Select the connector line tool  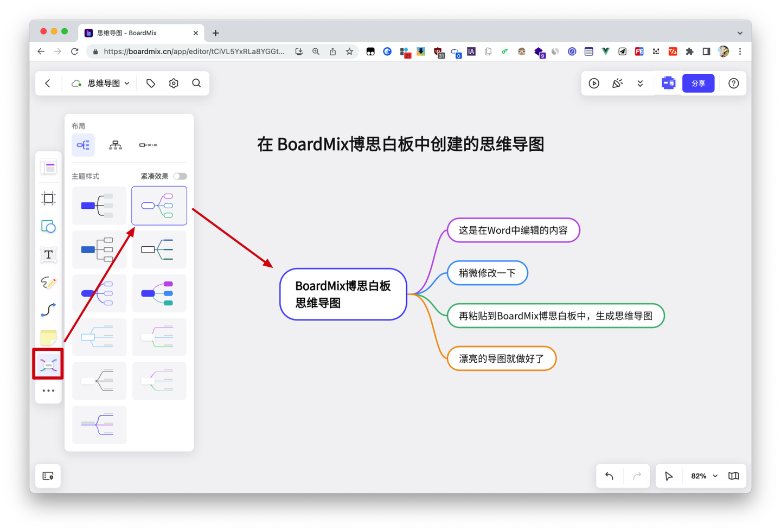48,310
